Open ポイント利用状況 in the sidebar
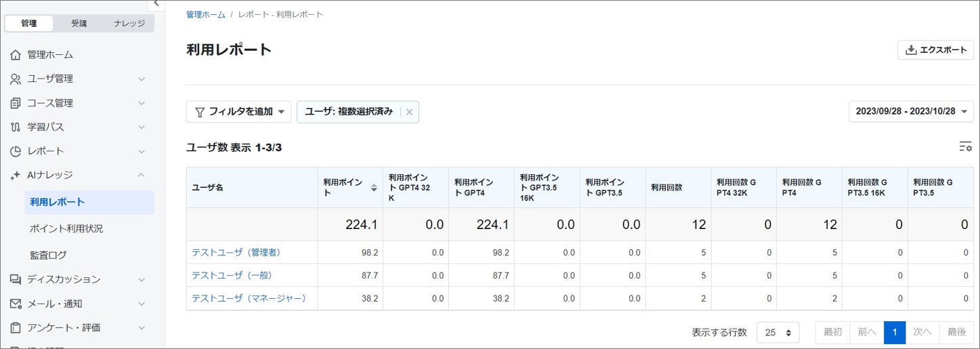The height and width of the screenshot is (349, 980). tap(66, 229)
